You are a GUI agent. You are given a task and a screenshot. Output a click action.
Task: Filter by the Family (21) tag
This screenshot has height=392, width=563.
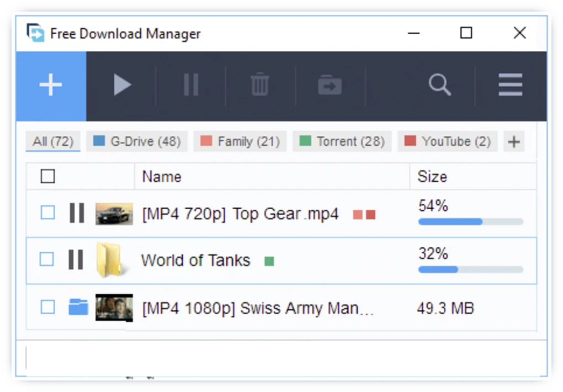[x=240, y=141]
